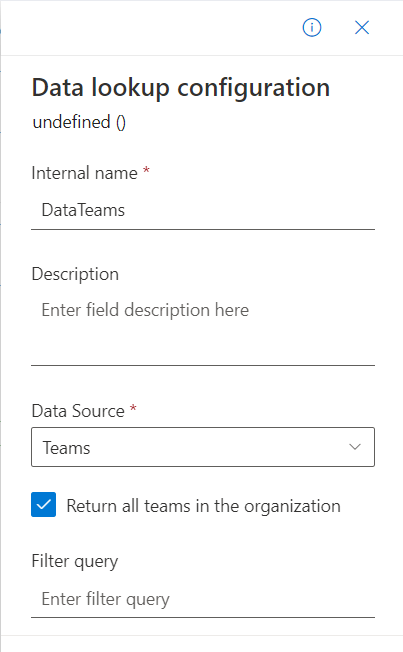
Task: Uncheck Return all teams in the organization
Action: coord(44,504)
